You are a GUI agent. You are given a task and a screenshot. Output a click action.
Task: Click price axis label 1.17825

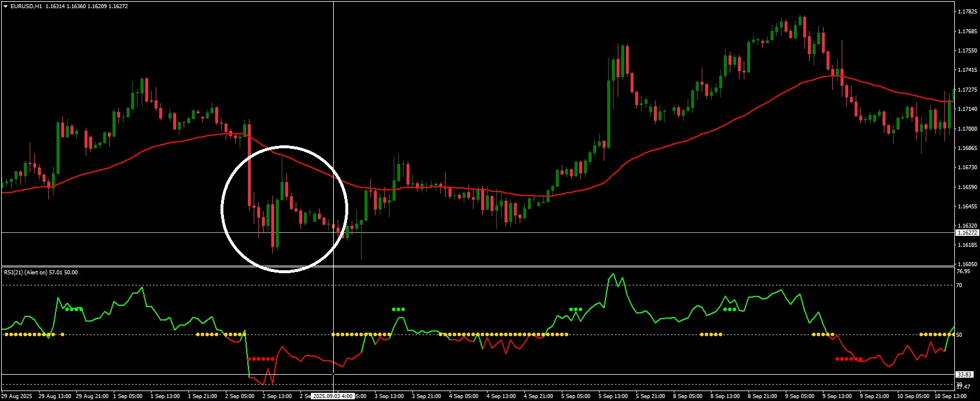(x=968, y=12)
